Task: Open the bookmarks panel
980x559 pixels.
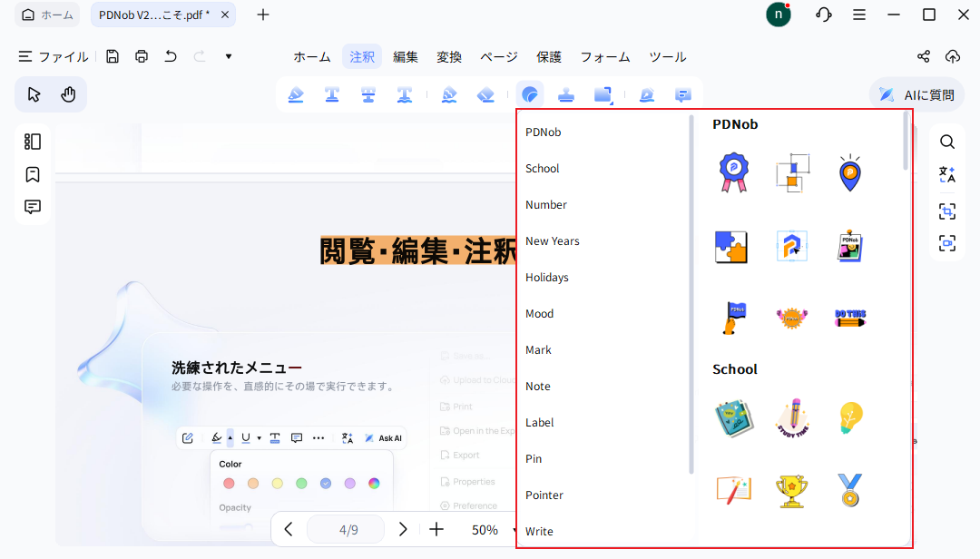Action: [x=33, y=173]
